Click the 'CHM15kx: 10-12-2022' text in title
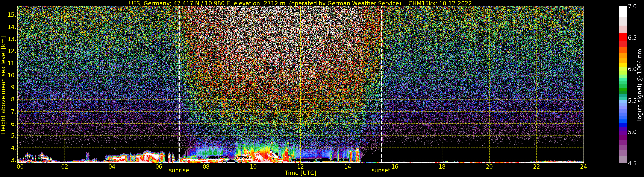This screenshot has width=644, height=177. pos(440,3)
